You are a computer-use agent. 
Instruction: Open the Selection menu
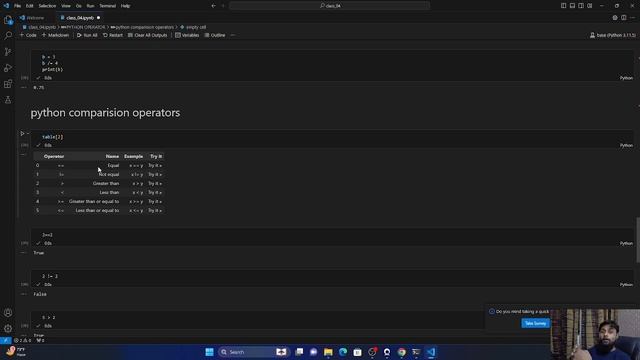[x=47, y=6]
